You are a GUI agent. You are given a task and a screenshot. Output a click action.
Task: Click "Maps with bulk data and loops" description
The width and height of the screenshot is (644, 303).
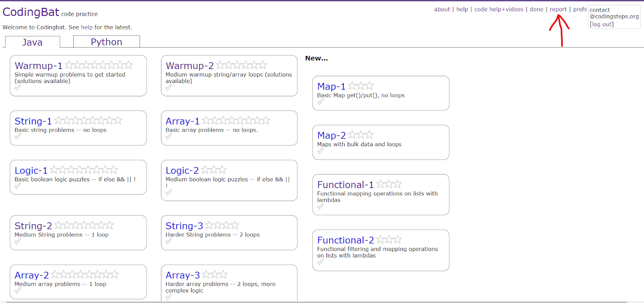[359, 144]
